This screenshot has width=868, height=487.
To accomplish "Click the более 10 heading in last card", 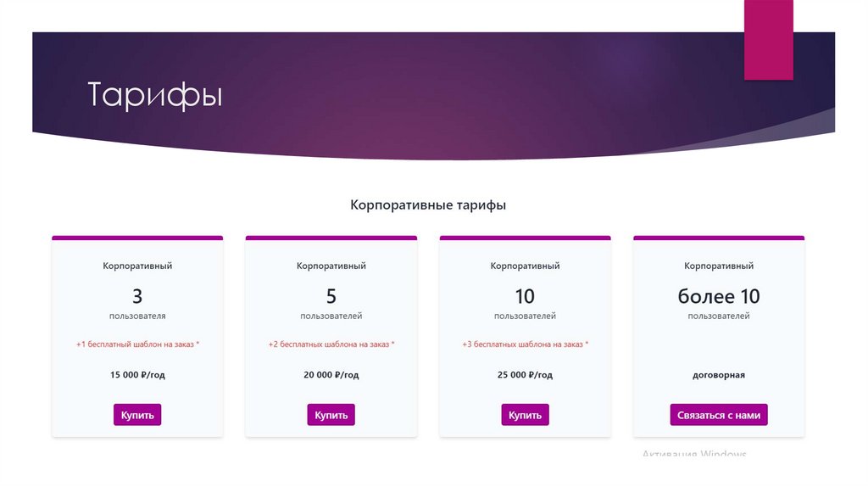I will (719, 296).
